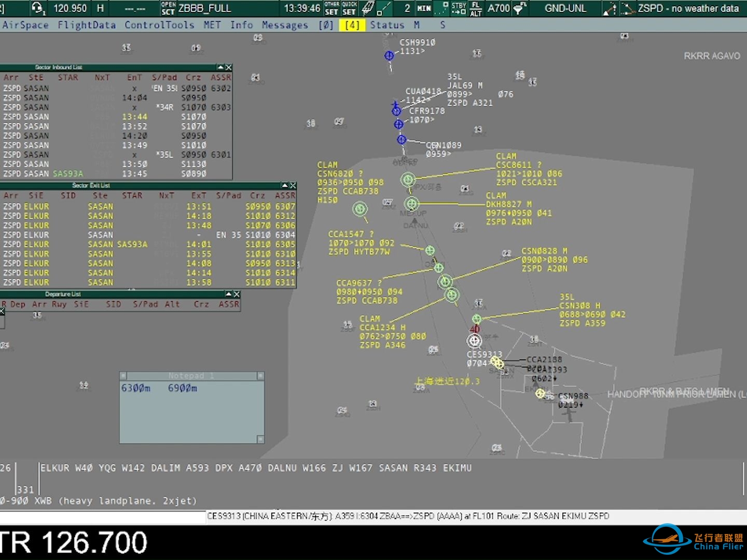Select the CES9313 white radar target
Image resolution: width=747 pixels, height=560 pixels.
pos(474,341)
